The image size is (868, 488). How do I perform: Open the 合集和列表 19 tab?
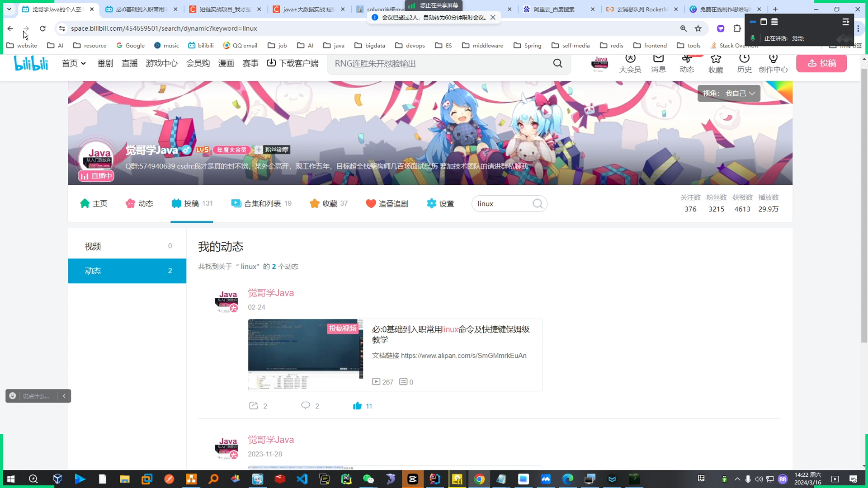[x=261, y=204]
